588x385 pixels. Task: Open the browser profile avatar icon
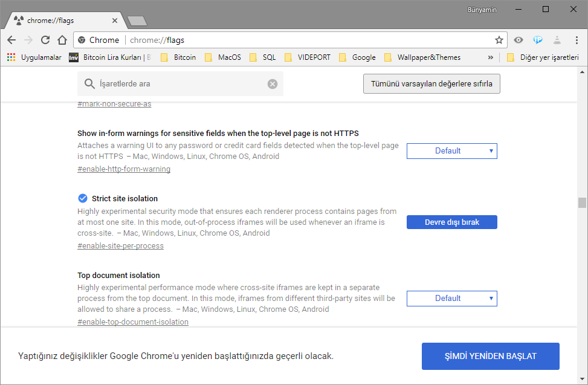(x=557, y=39)
